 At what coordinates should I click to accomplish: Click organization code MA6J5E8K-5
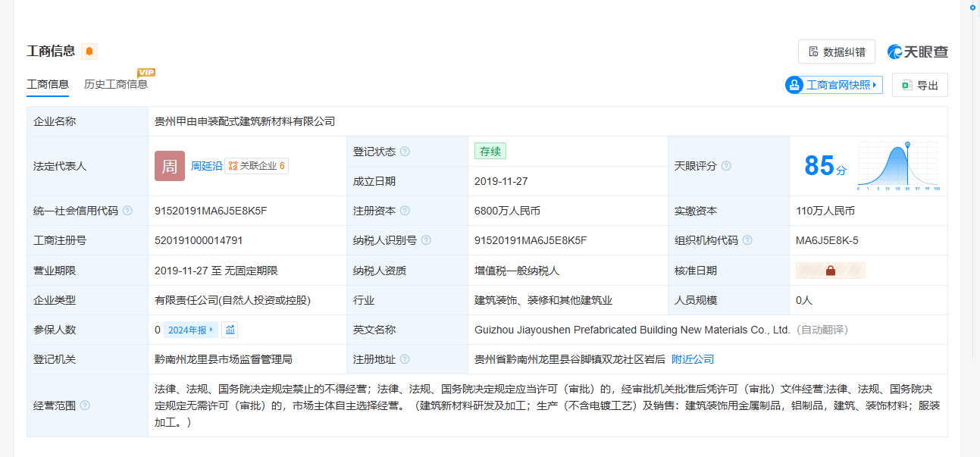(x=827, y=240)
